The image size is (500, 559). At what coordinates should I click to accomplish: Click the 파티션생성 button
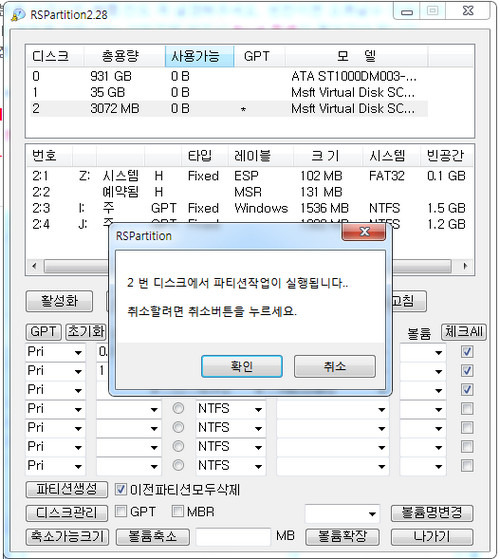tap(67, 489)
